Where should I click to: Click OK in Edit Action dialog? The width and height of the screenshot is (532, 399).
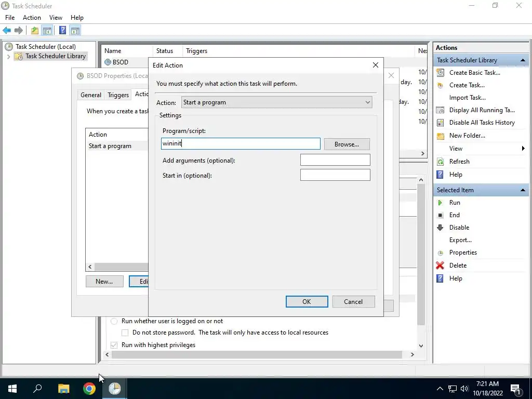tap(307, 302)
